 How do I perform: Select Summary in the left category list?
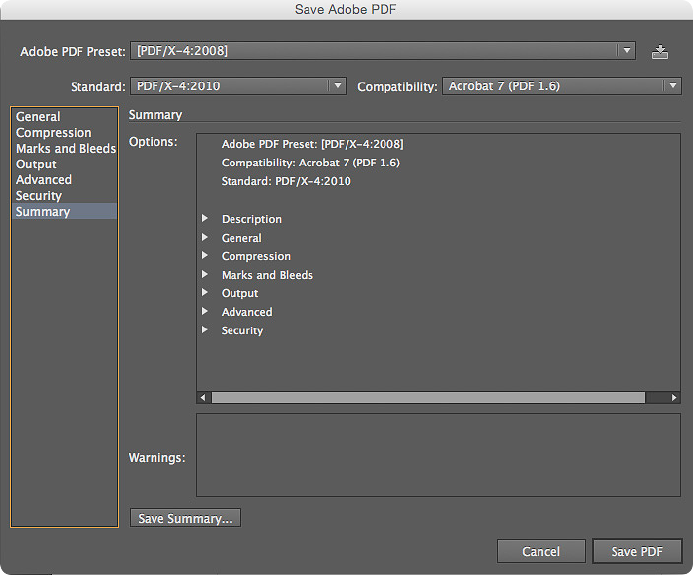65,211
